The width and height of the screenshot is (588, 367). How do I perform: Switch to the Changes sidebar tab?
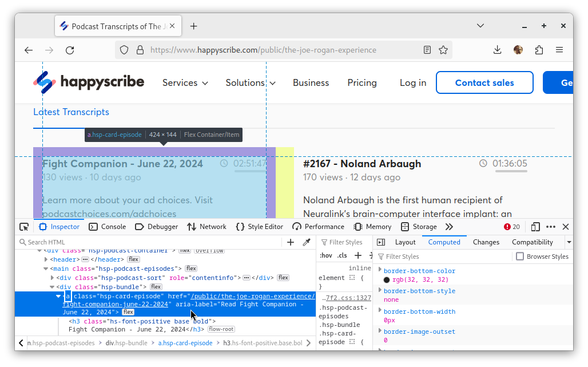[486, 242]
